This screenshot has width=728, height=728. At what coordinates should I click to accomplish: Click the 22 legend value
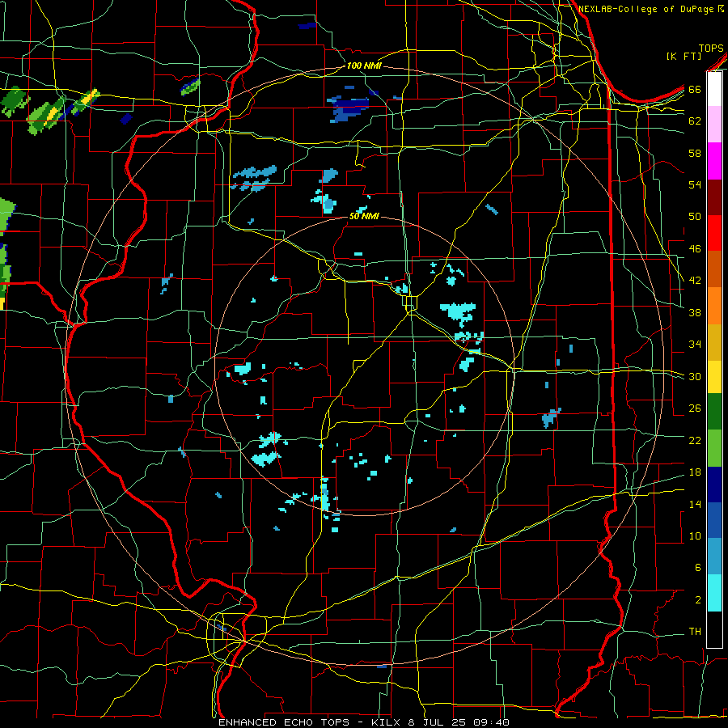click(695, 440)
